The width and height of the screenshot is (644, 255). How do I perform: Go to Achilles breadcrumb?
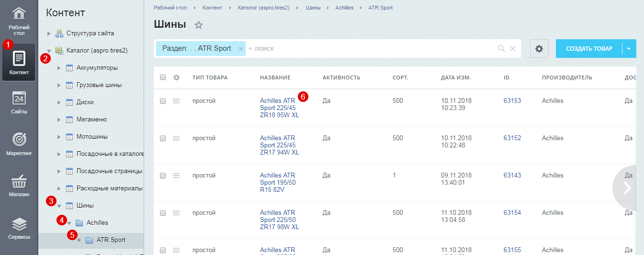345,8
